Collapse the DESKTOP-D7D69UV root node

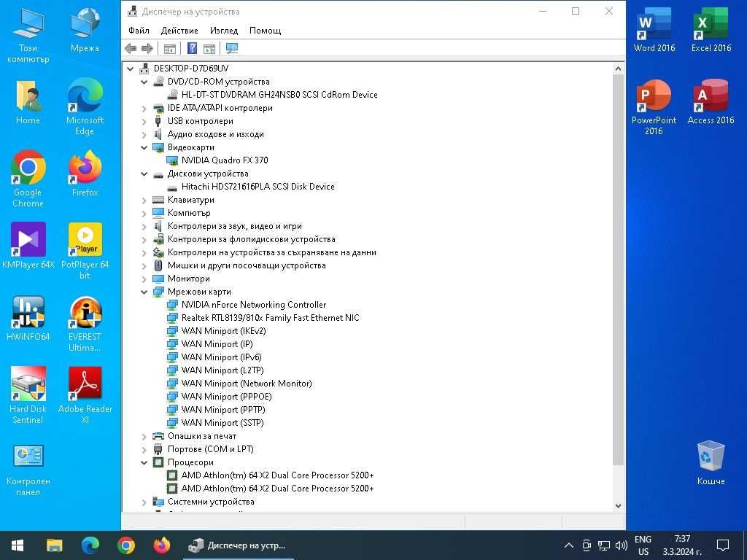click(130, 69)
